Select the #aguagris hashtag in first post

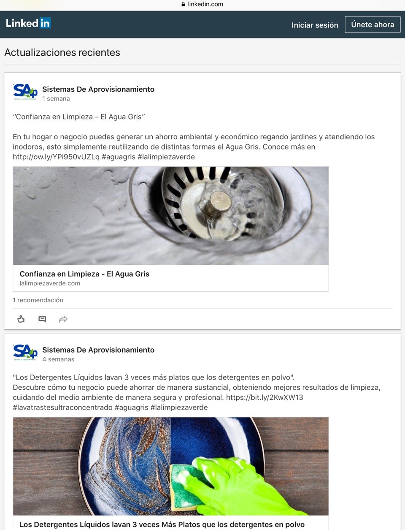tap(119, 157)
